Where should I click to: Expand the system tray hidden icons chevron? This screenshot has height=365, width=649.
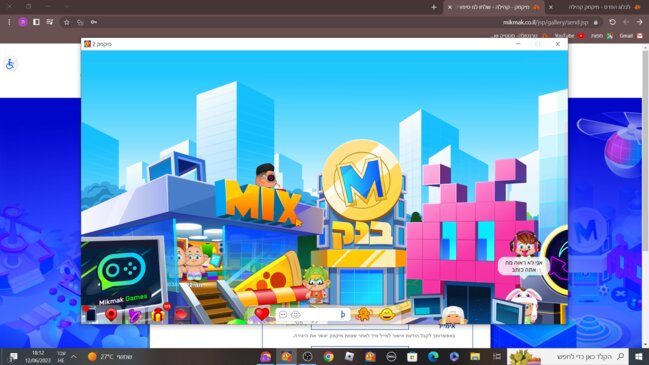pyautogui.click(x=74, y=356)
